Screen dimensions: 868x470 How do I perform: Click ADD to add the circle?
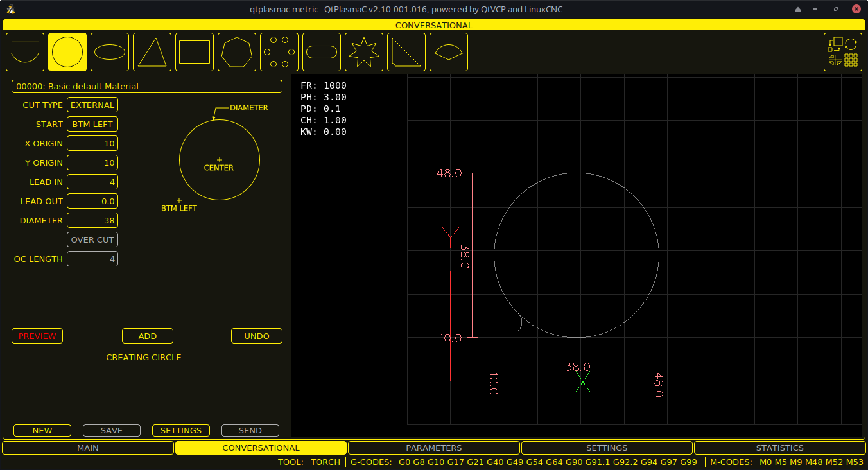click(x=147, y=336)
